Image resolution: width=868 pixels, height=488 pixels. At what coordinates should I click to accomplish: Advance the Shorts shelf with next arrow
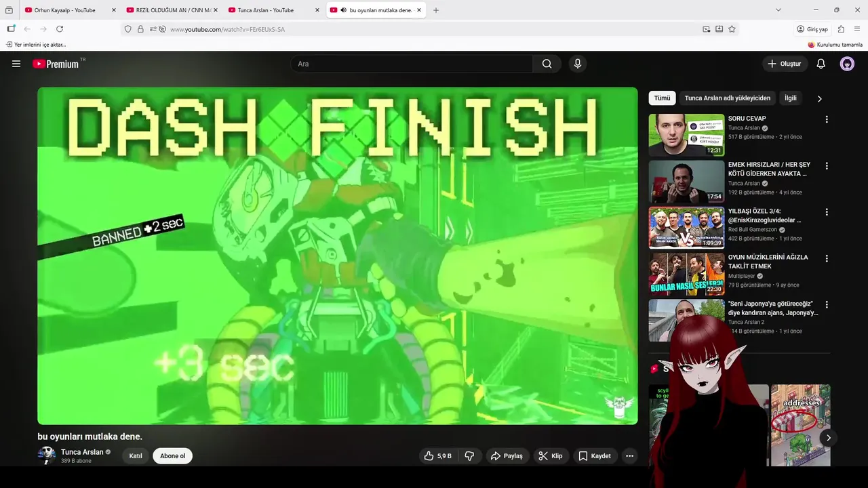coord(828,438)
